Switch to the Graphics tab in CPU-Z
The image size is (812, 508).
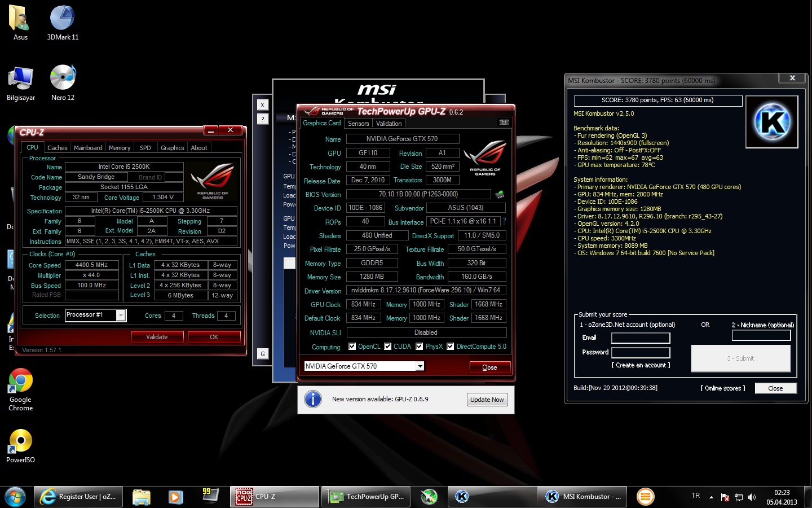coord(173,148)
